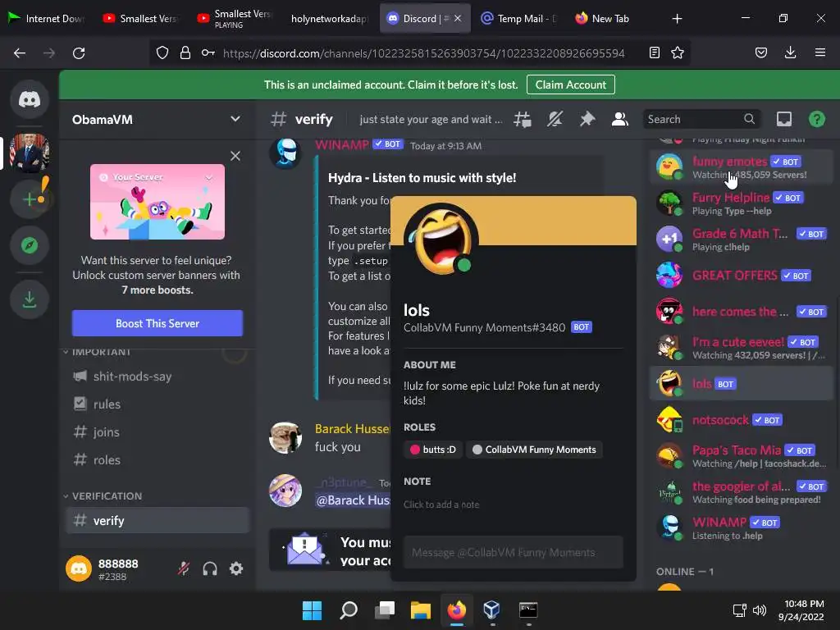Open the Firefox hamburger application menu
The width and height of the screenshot is (840, 630).
820,52
